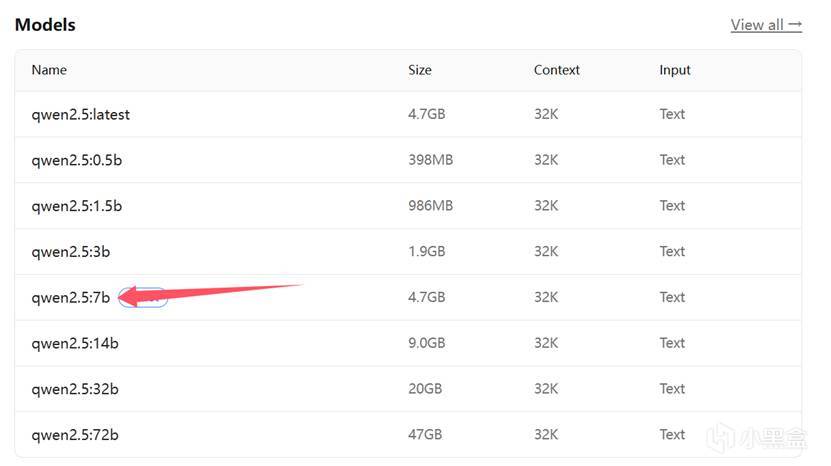
Task: Click the Input column header
Action: (x=675, y=70)
